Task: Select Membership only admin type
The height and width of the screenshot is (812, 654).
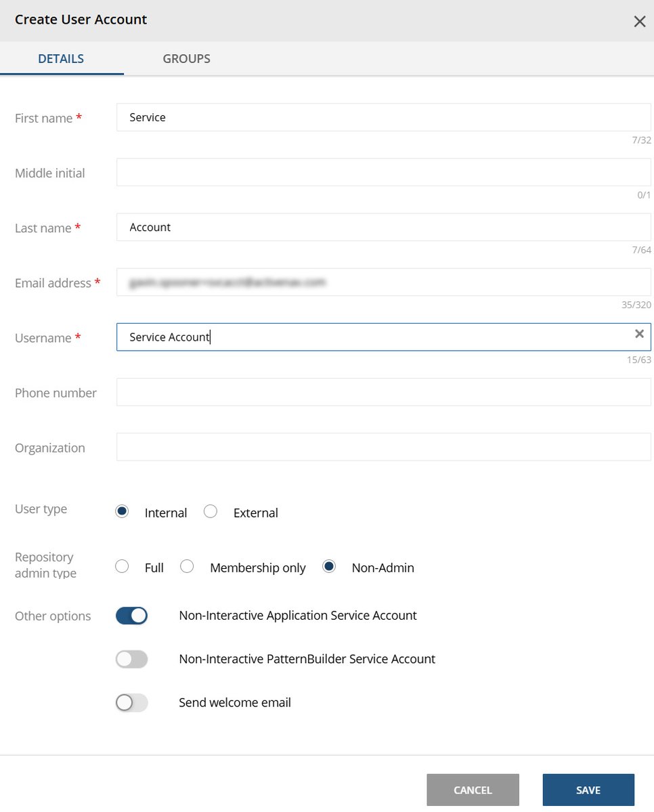Action: (187, 565)
